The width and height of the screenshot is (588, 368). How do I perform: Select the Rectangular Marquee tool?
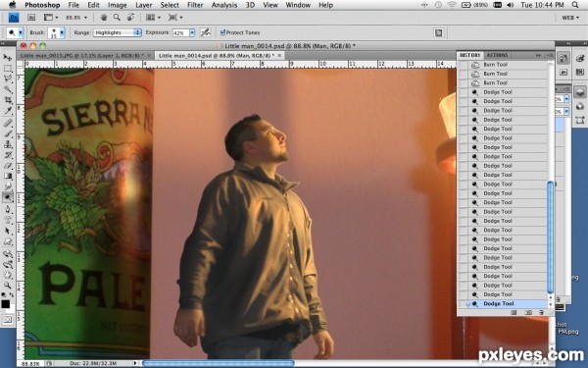(x=8, y=69)
